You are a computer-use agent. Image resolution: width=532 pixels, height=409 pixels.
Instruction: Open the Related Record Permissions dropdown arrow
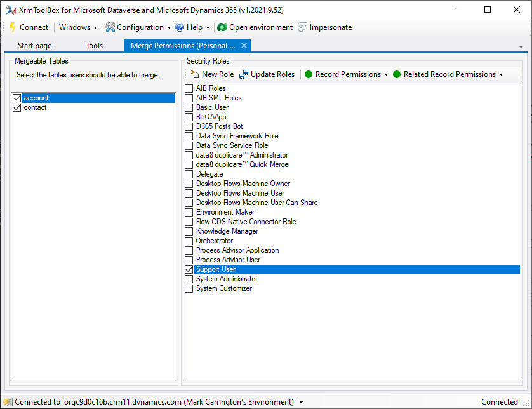click(501, 74)
